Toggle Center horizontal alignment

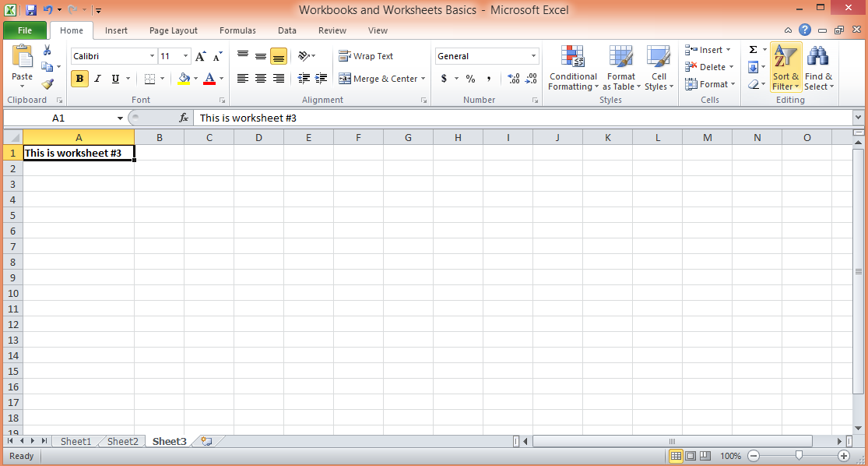tap(261, 79)
